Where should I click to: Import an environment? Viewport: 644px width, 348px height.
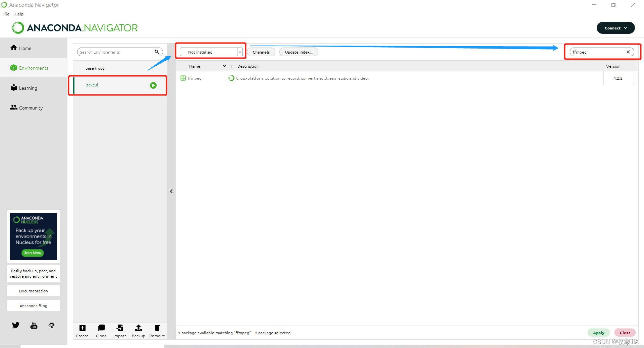(x=120, y=331)
